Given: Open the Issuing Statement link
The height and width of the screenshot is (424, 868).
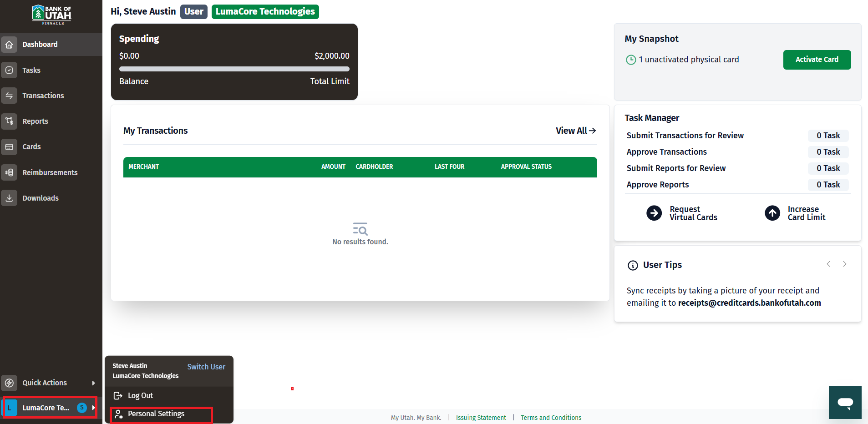Looking at the screenshot, I should 481,418.
